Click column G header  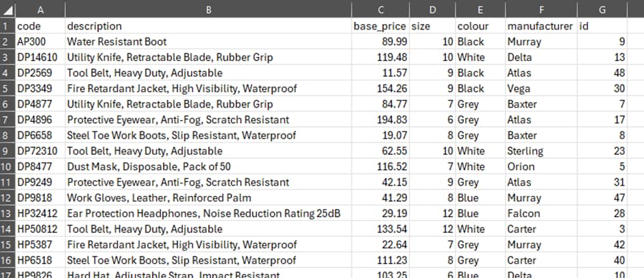point(602,9)
